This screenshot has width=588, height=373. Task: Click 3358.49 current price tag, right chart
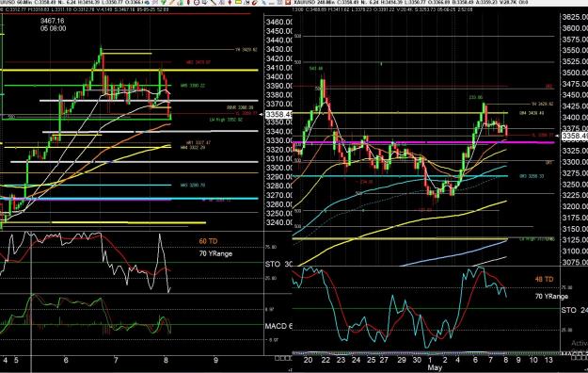pos(575,136)
